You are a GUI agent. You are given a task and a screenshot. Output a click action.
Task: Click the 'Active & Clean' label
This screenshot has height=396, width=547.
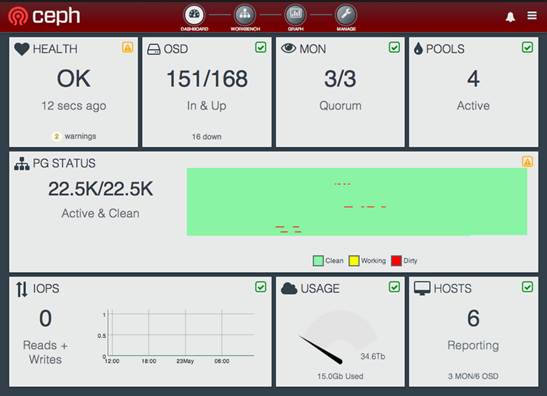pyautogui.click(x=100, y=213)
